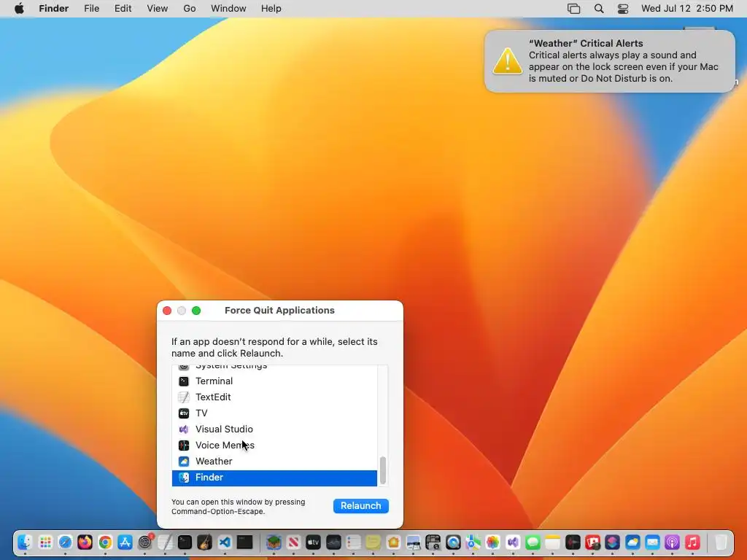Open TextEdit from the Dock
This screenshot has width=747, height=560.
click(166, 542)
